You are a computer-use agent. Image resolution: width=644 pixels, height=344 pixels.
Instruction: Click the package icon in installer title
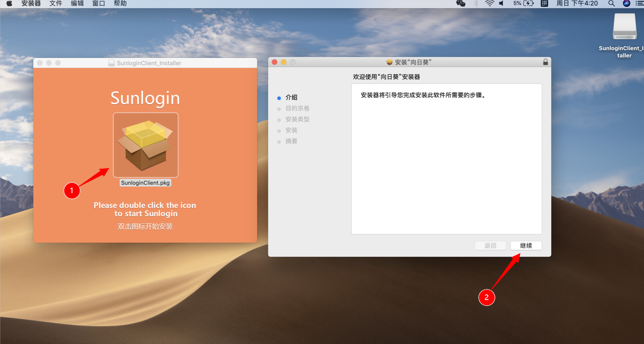tap(389, 62)
